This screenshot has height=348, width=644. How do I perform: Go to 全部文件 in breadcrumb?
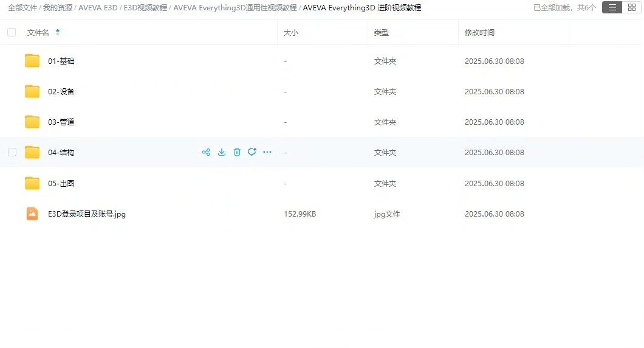tap(22, 7)
